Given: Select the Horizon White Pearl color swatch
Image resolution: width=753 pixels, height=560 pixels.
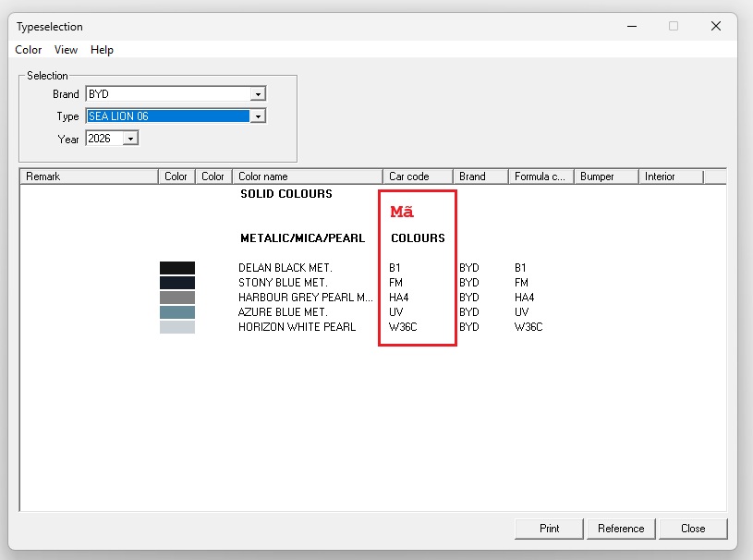Looking at the screenshot, I should coord(177,327).
